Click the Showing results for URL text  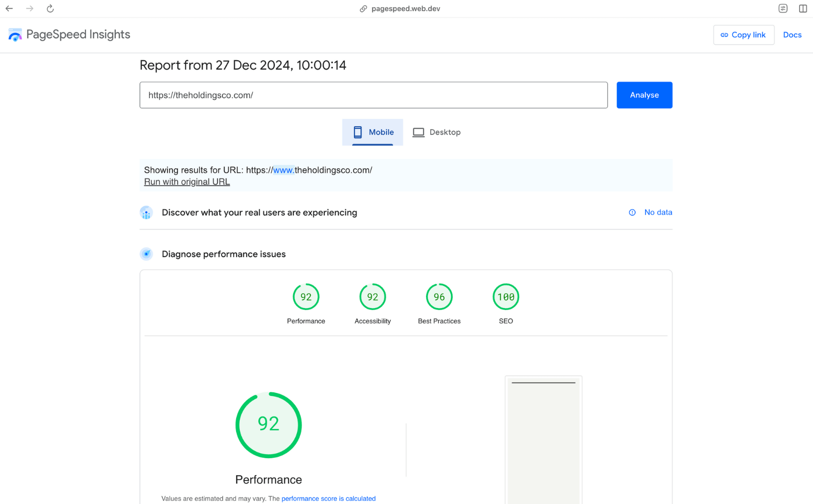pos(258,170)
